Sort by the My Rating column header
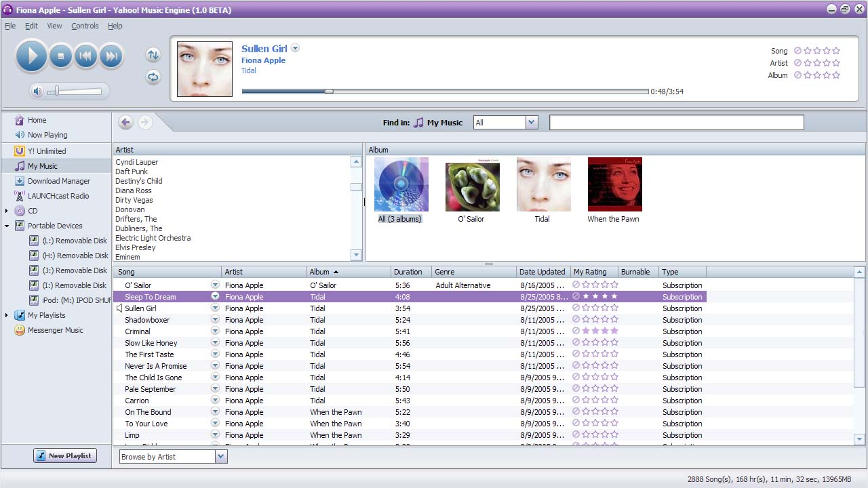868x488 pixels. (594, 272)
